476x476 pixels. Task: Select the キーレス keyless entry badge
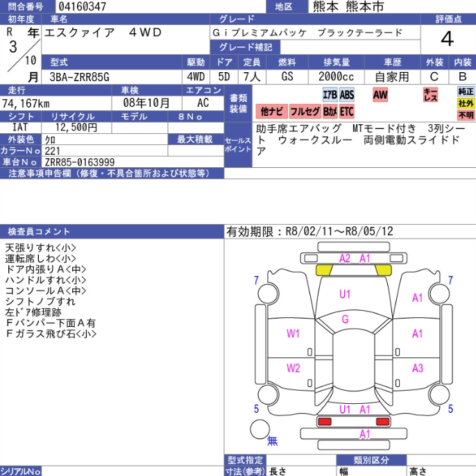point(431,95)
